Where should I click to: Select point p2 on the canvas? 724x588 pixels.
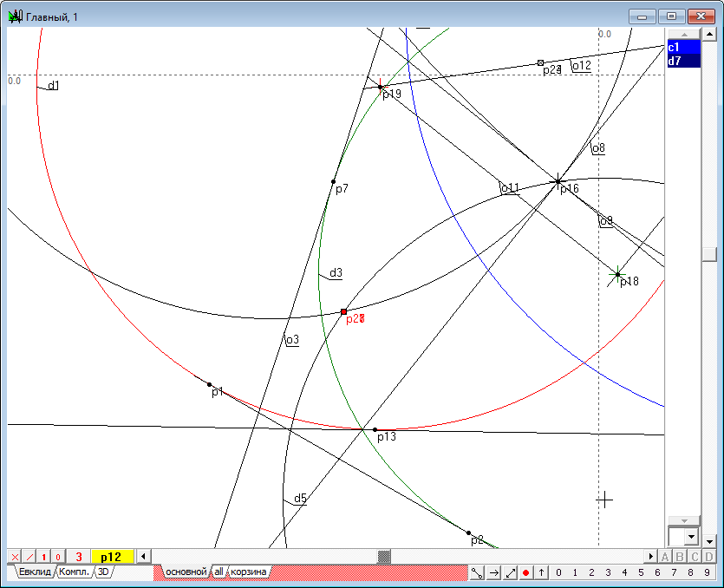pyautogui.click(x=468, y=532)
